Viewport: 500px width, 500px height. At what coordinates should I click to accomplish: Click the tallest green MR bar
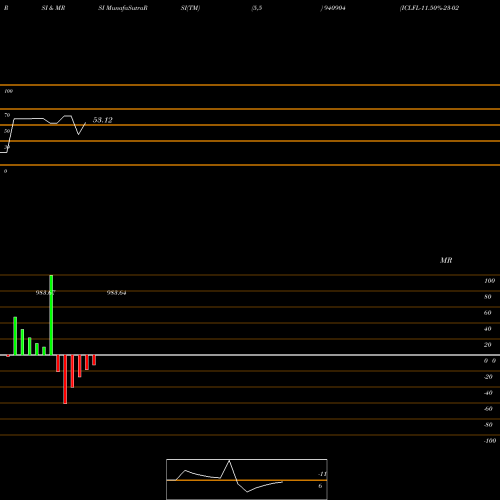51,315
